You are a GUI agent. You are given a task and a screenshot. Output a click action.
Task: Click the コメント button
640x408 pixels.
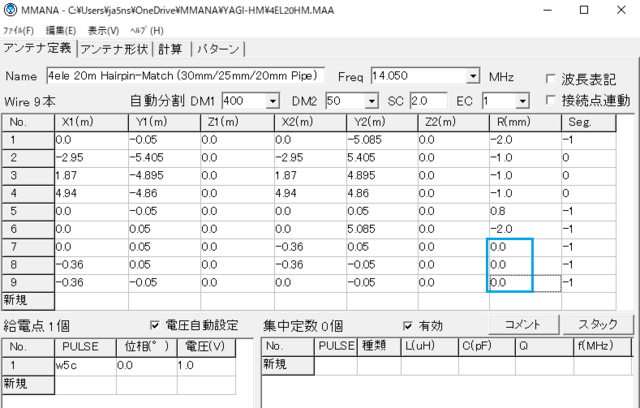tap(522, 325)
